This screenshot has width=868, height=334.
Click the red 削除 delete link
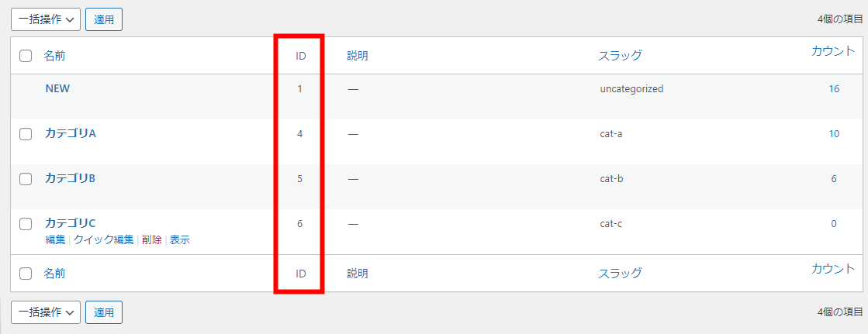point(152,240)
